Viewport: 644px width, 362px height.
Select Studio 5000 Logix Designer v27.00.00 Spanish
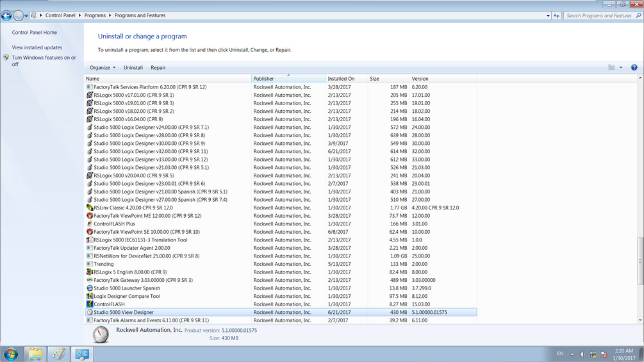click(x=281, y=199)
